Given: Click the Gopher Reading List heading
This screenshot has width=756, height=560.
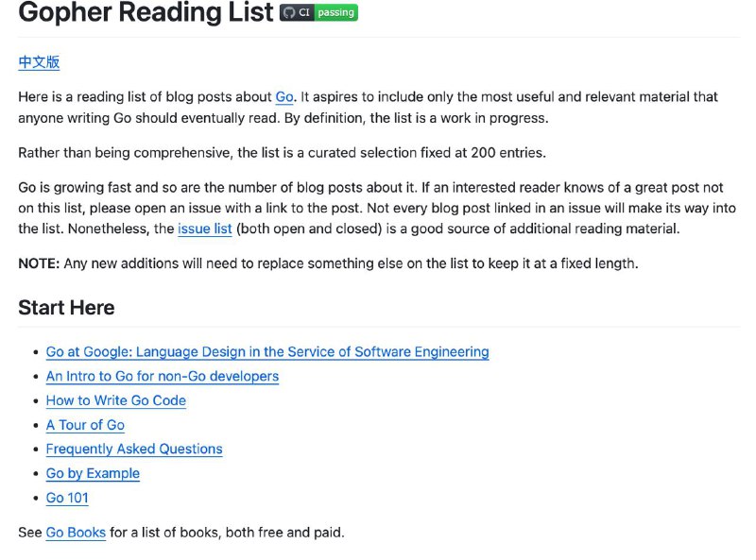Looking at the screenshot, I should coord(146,11).
